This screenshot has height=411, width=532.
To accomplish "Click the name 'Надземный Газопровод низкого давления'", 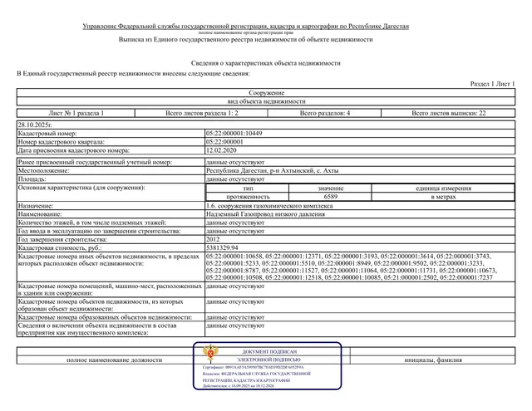I will pos(265,214).
